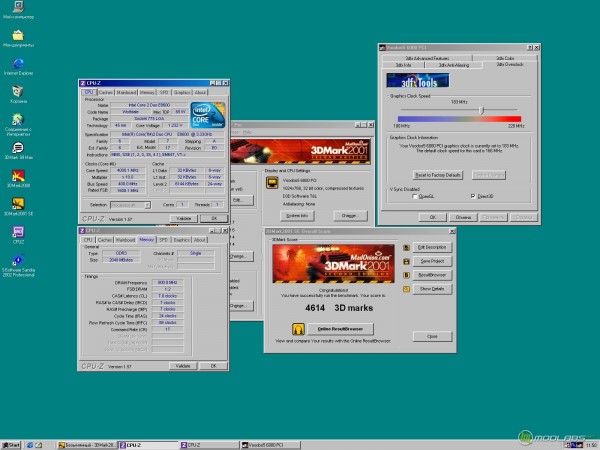Open the Online ResultBrowser button
The width and height of the screenshot is (600, 450).
pyautogui.click(x=340, y=329)
